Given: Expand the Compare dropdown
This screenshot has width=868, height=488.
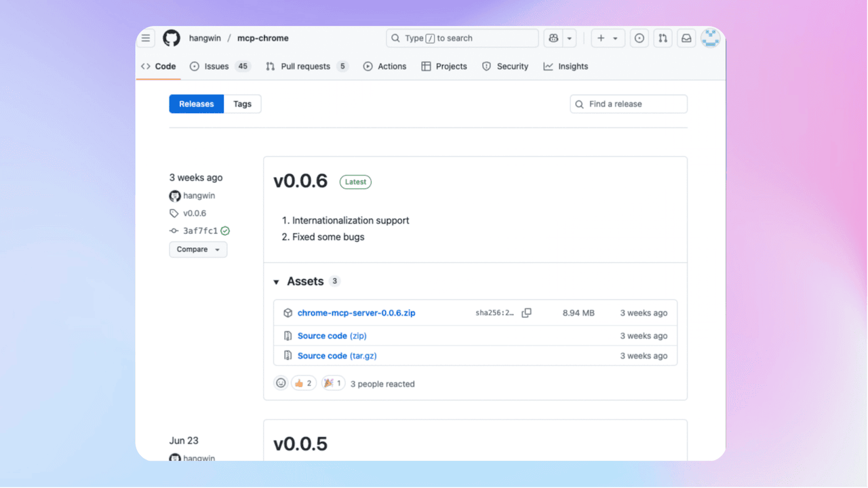Looking at the screenshot, I should pyautogui.click(x=198, y=249).
